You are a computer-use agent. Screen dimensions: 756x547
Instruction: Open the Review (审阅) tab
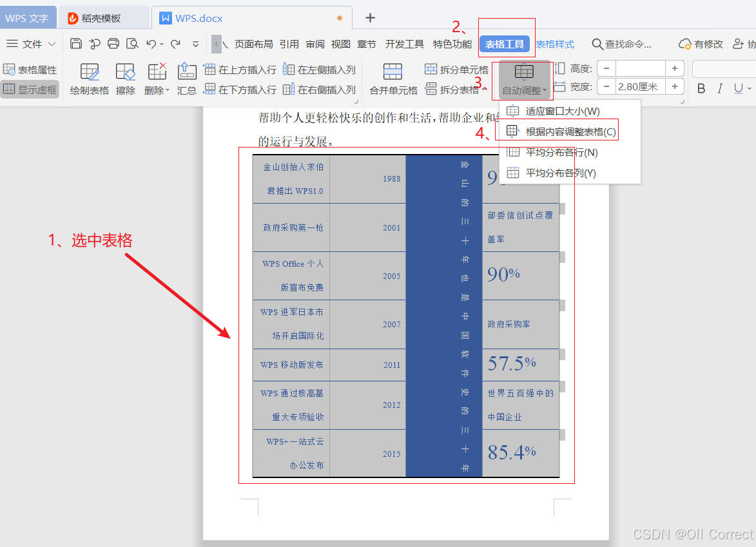[315, 44]
